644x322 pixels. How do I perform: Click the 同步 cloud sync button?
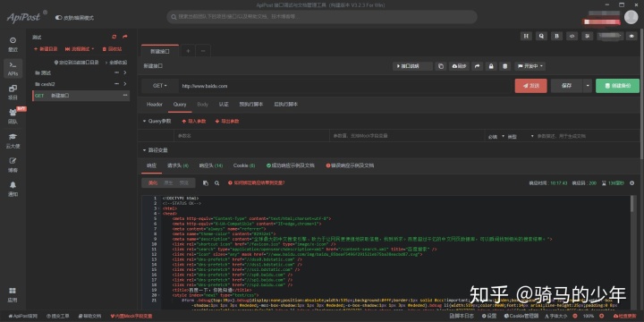click(459, 66)
